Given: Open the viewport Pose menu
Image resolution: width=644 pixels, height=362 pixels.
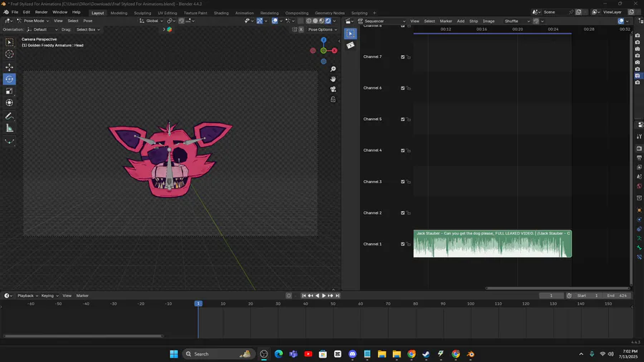Looking at the screenshot, I should 88,21.
